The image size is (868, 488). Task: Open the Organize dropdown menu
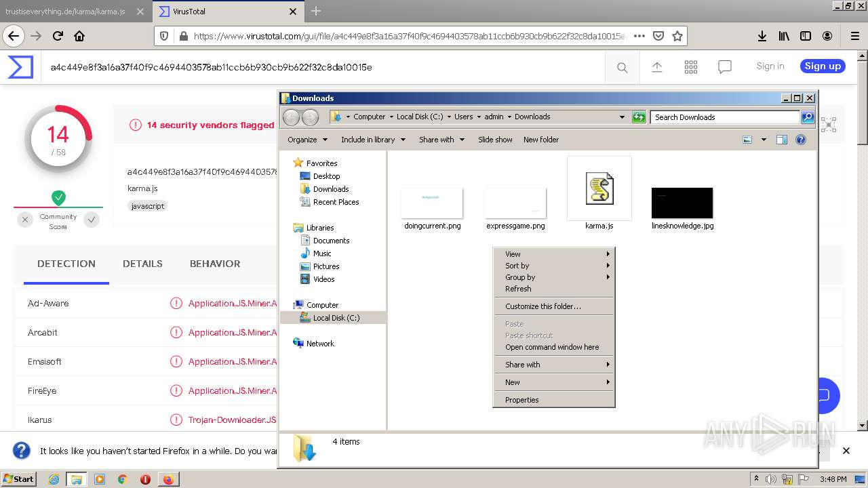[x=307, y=140]
